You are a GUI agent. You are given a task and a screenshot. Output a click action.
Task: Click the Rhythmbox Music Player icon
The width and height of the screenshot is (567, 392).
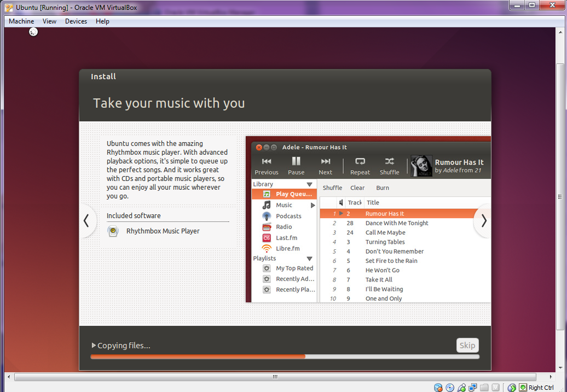113,231
